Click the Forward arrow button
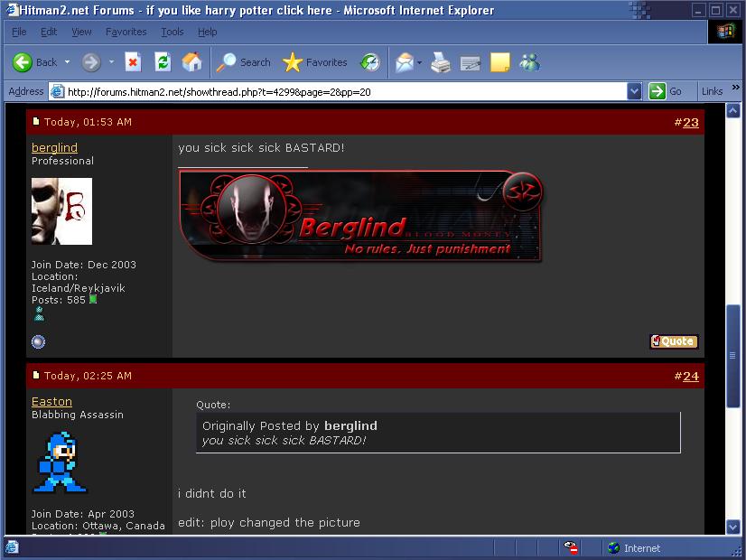 (x=91, y=62)
